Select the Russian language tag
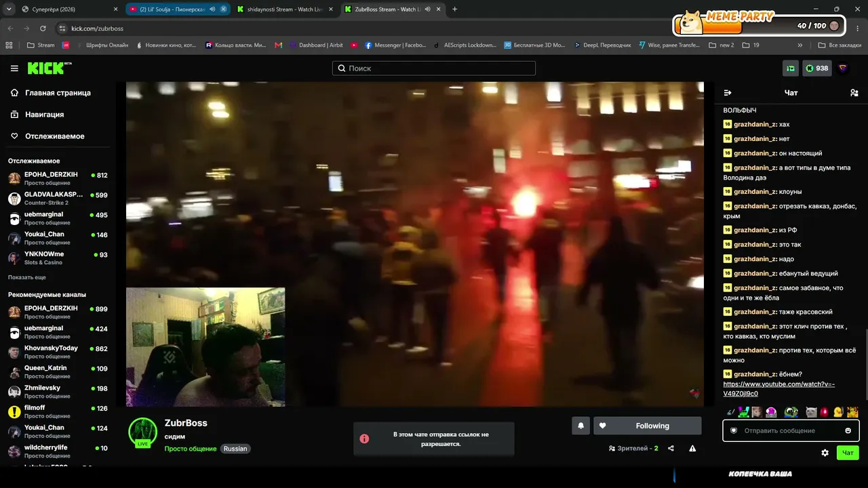 (235, 449)
